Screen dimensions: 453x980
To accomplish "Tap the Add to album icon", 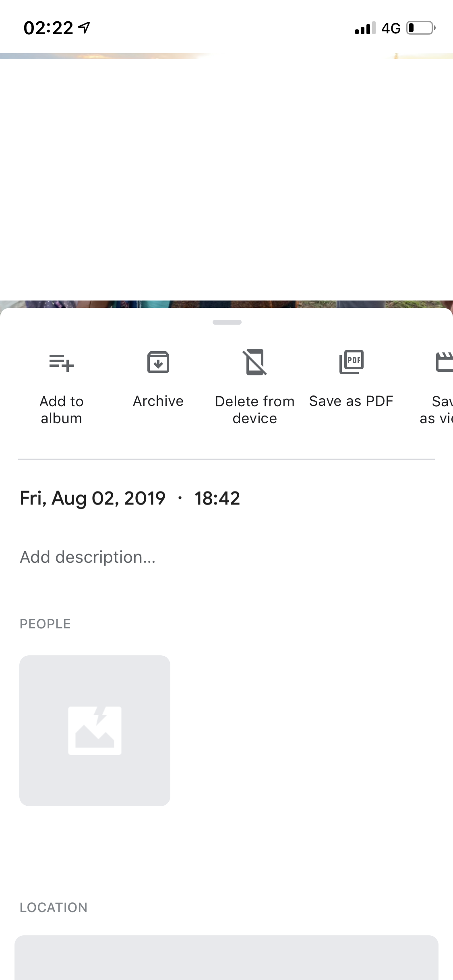I will click(61, 363).
